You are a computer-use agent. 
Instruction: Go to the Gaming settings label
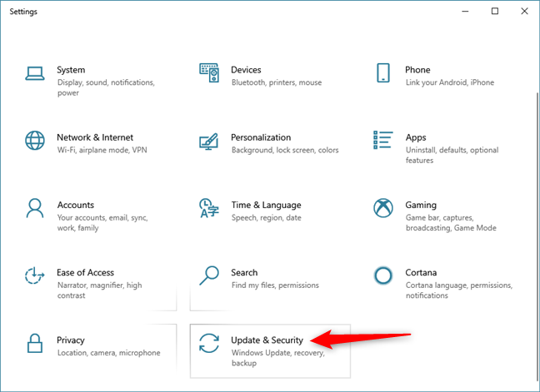point(421,206)
